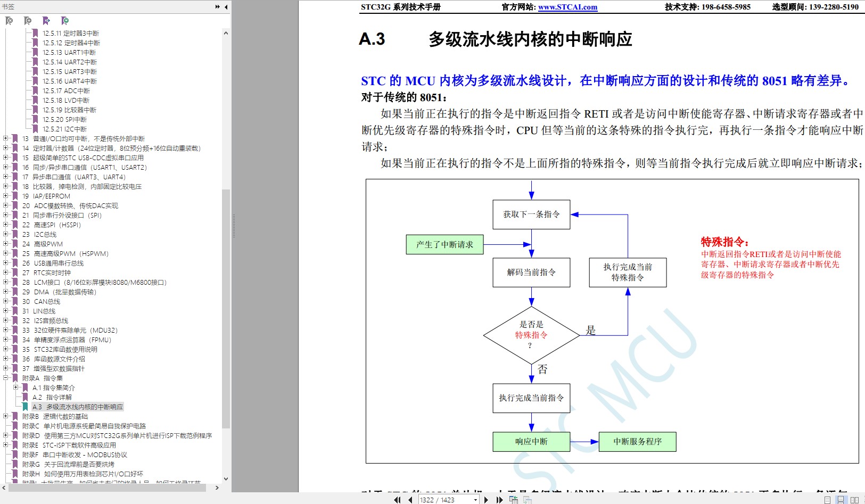Click the delete bookmark icon
The height and width of the screenshot is (504, 865).
coord(9,21)
